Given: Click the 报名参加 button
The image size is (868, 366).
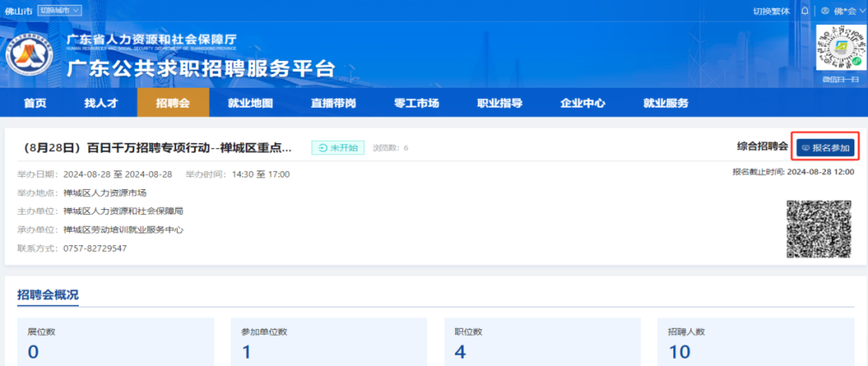Looking at the screenshot, I should (825, 147).
